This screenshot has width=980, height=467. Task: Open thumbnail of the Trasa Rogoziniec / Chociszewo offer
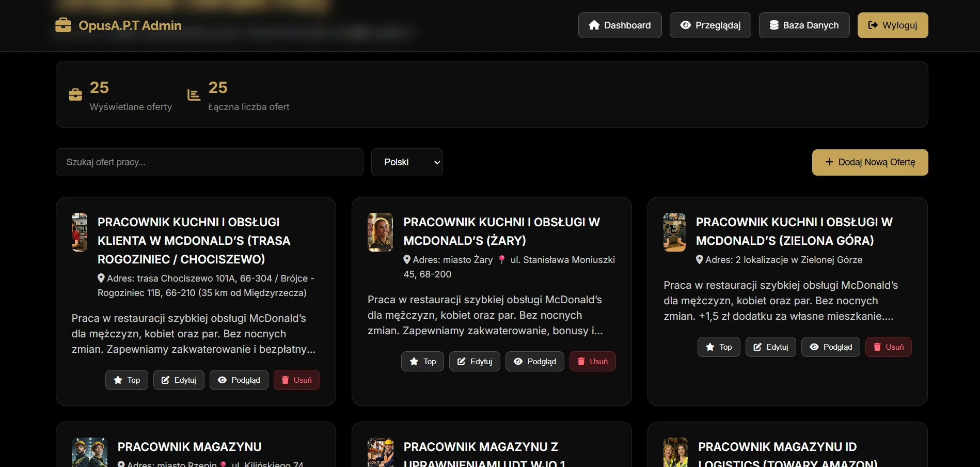80,232
